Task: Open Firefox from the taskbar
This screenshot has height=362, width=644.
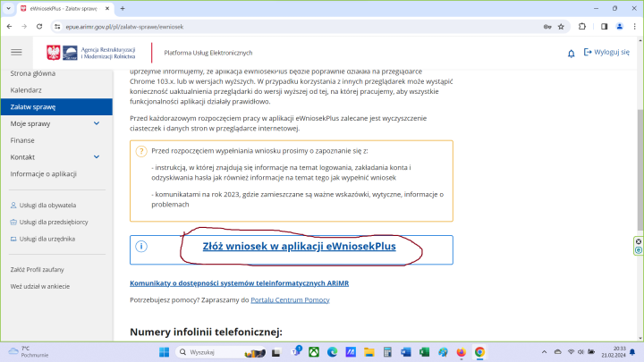Action: [x=461, y=352]
